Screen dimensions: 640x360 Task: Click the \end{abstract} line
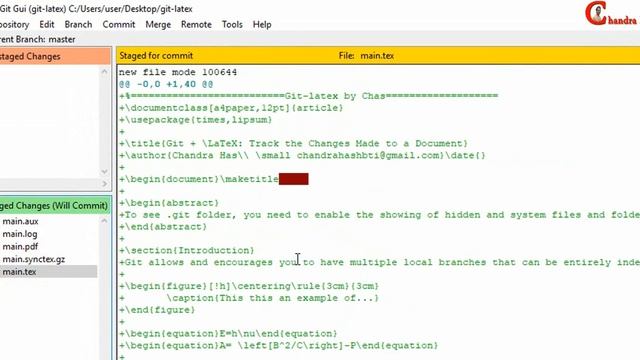pos(163,227)
